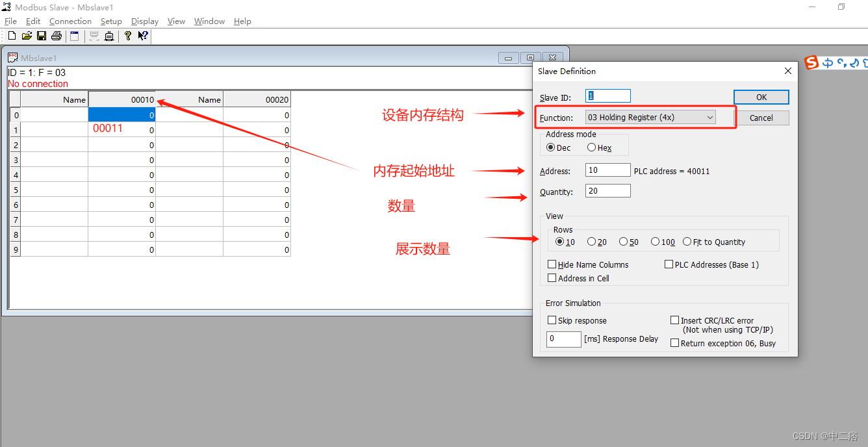Minimize the main Modbus Slave window

(x=812, y=7)
